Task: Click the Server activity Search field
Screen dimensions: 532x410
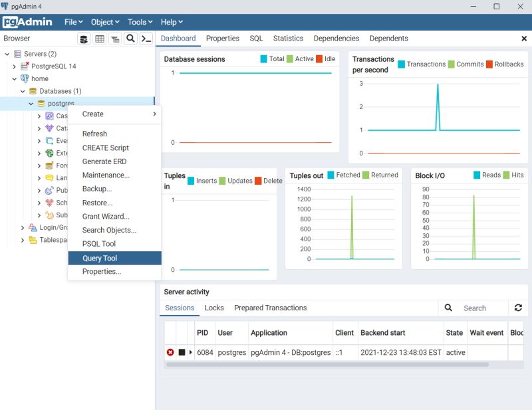Action: coord(483,308)
